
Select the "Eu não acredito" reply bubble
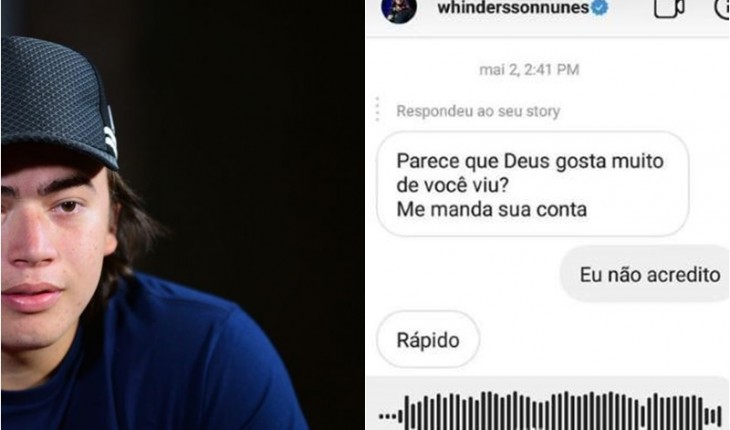645,274
